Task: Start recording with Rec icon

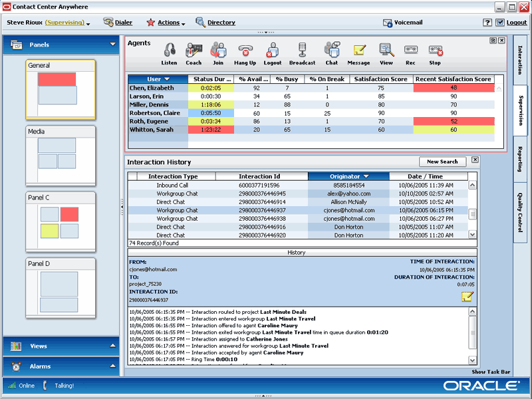Action: [x=410, y=50]
